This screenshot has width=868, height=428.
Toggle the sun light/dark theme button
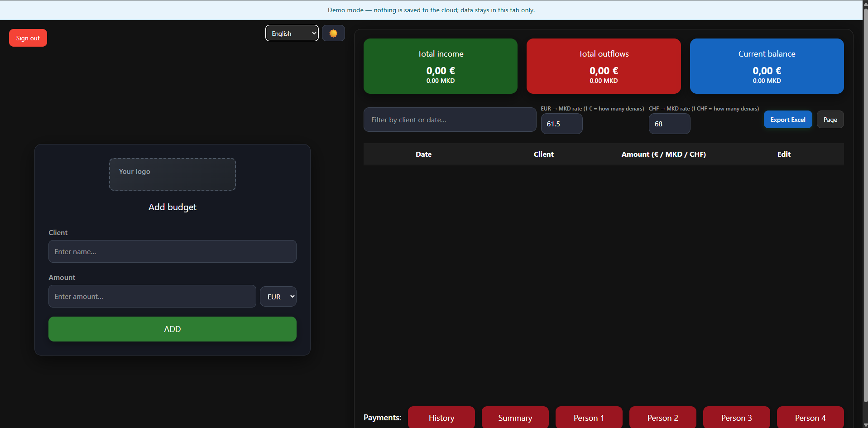point(333,34)
